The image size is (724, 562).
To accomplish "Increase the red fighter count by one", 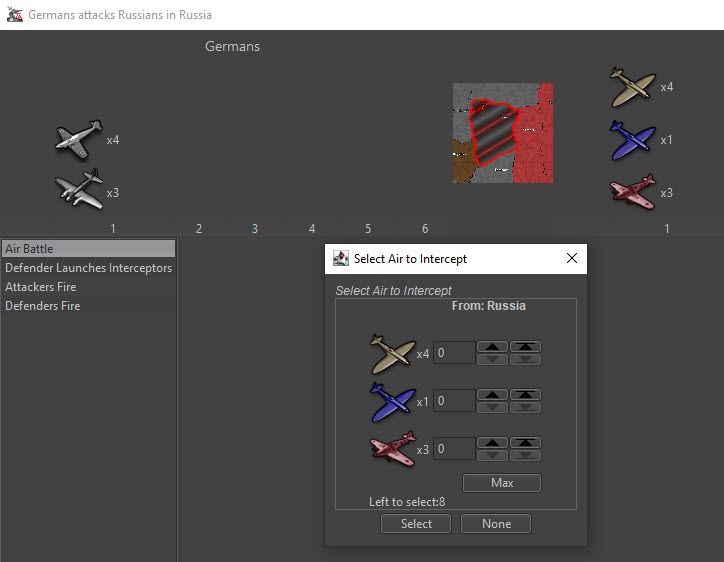I will (490, 443).
